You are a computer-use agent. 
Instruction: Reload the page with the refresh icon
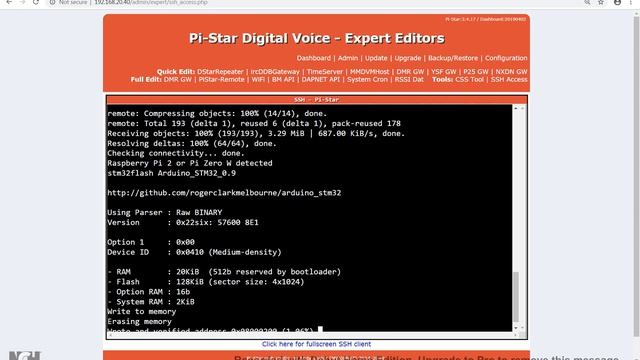[36, 2]
